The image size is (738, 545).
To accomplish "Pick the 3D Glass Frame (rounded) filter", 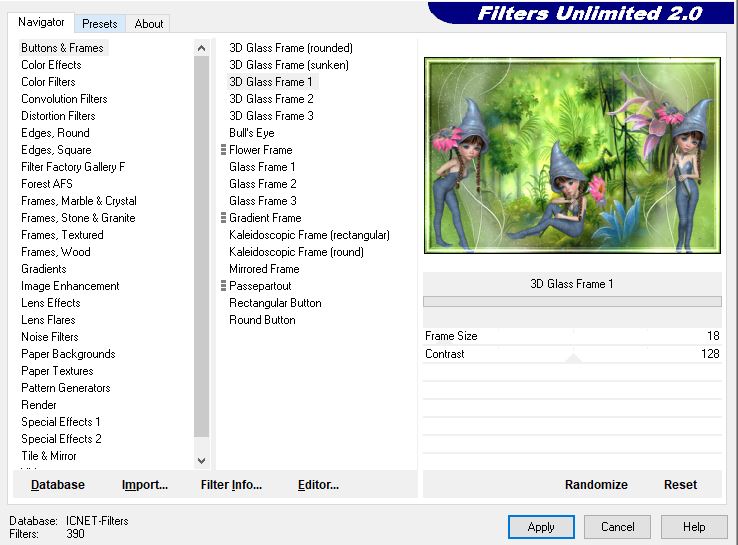I will 290,48.
